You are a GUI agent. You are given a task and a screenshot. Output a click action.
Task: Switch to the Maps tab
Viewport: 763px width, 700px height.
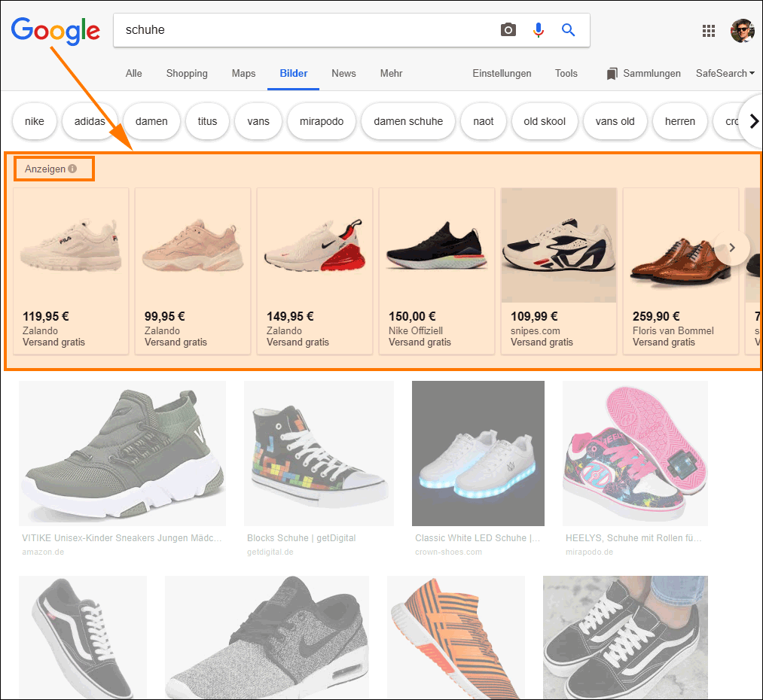click(243, 74)
